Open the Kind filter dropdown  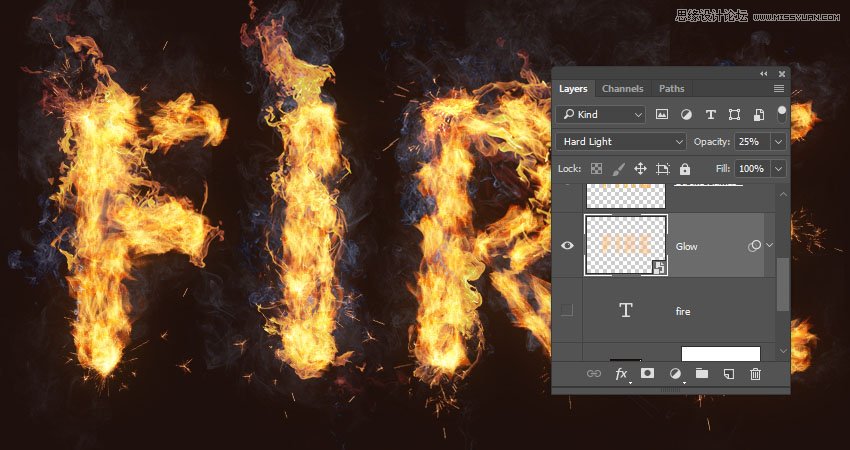pyautogui.click(x=601, y=114)
